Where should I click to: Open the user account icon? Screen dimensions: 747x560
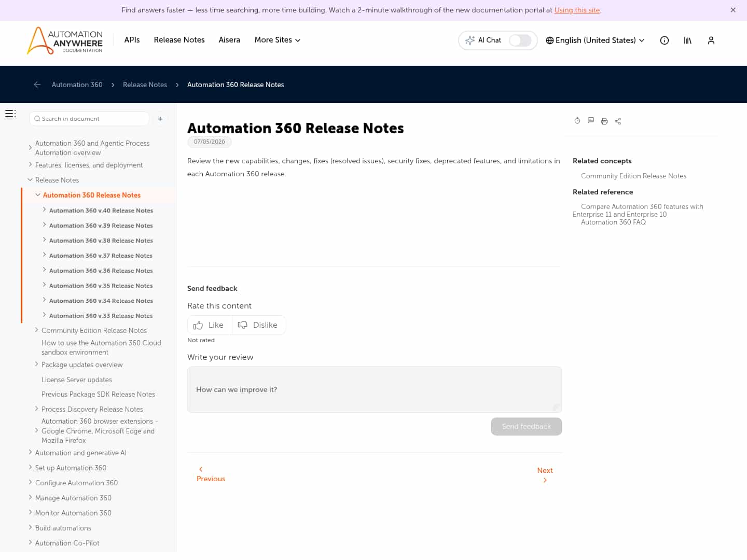711,40
